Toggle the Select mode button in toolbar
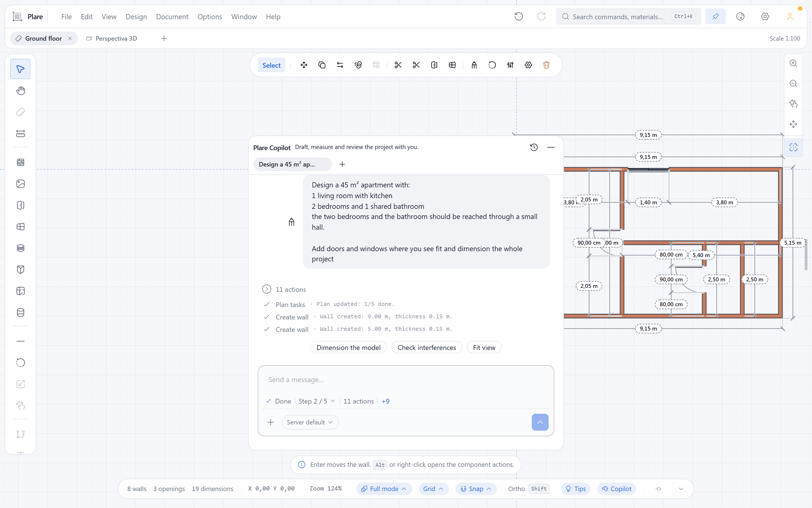The height and width of the screenshot is (508, 812). tap(272, 65)
